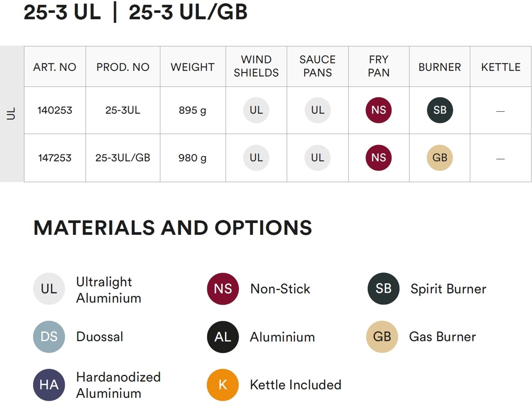Select the vertical UL side tab

11,114
